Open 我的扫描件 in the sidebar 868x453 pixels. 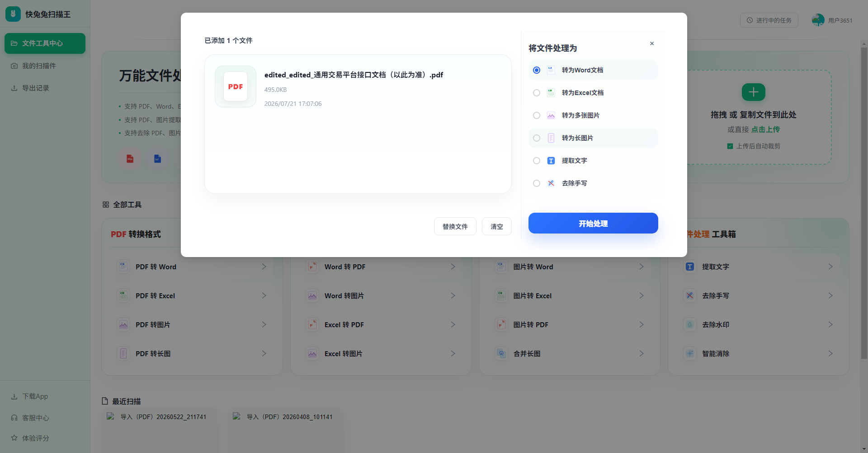click(45, 66)
